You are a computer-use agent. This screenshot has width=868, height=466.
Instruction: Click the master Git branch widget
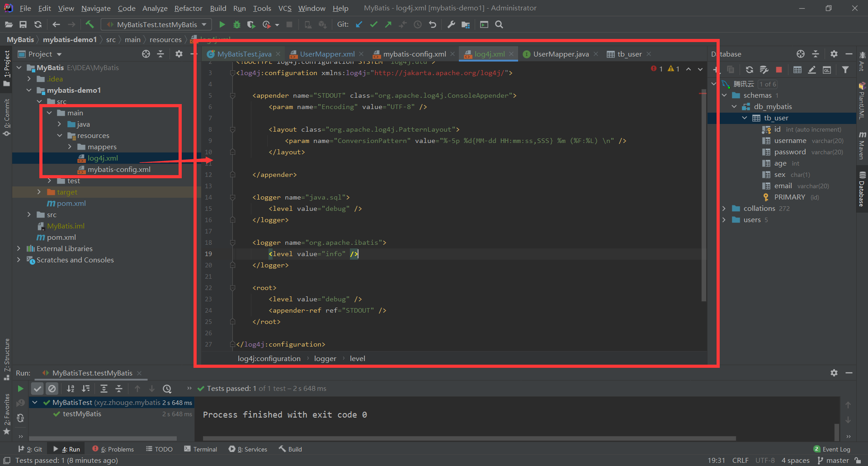tap(833, 461)
